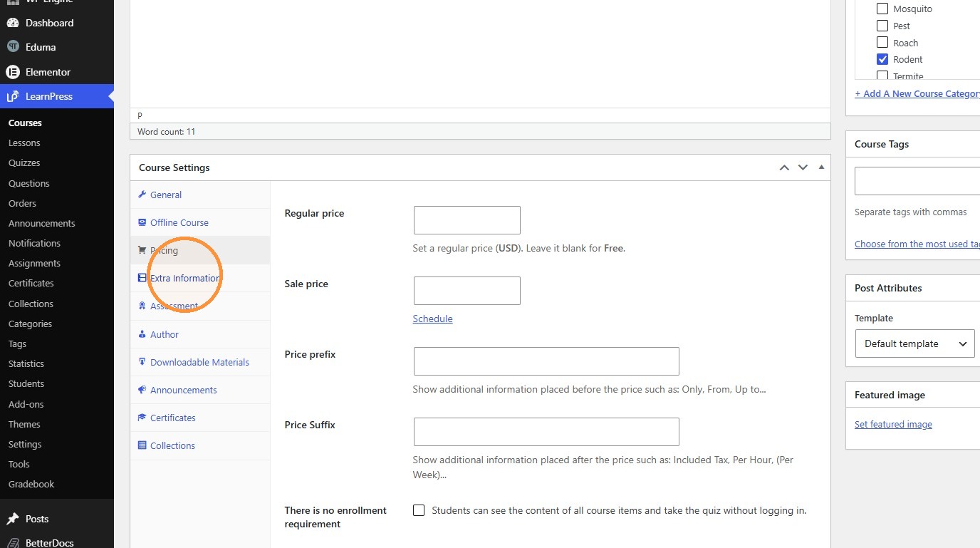Screen dimensions: 980x548
Task: Click the Schedule sale price link
Action: [x=432, y=319]
